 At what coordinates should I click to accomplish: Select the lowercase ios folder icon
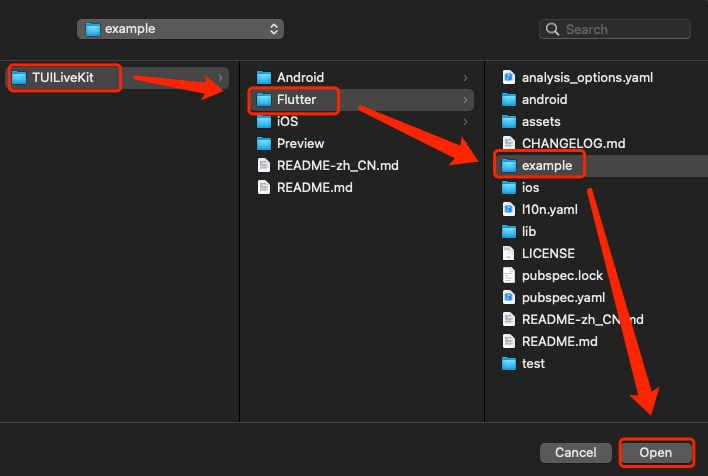point(509,187)
